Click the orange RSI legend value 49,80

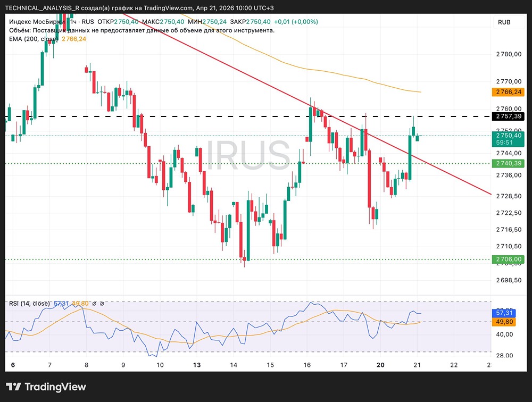click(x=80, y=303)
